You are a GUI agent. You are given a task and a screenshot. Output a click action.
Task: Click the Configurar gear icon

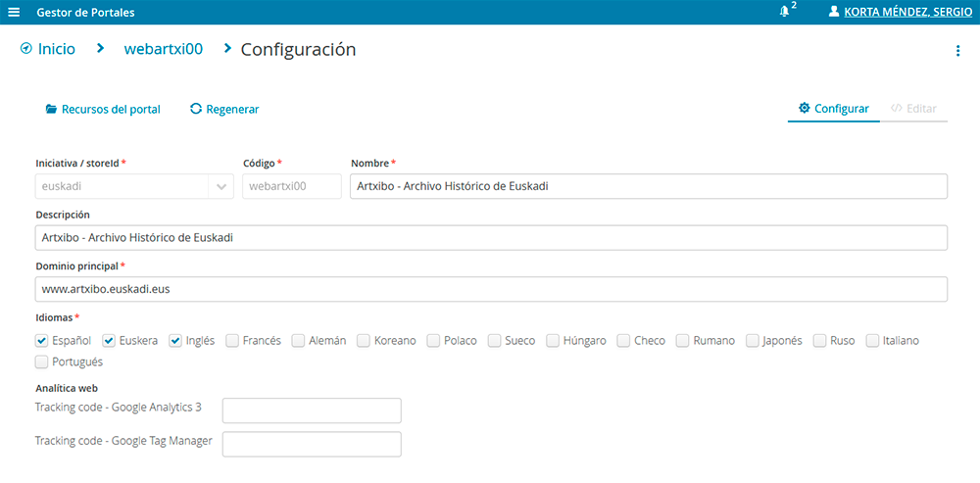click(804, 108)
